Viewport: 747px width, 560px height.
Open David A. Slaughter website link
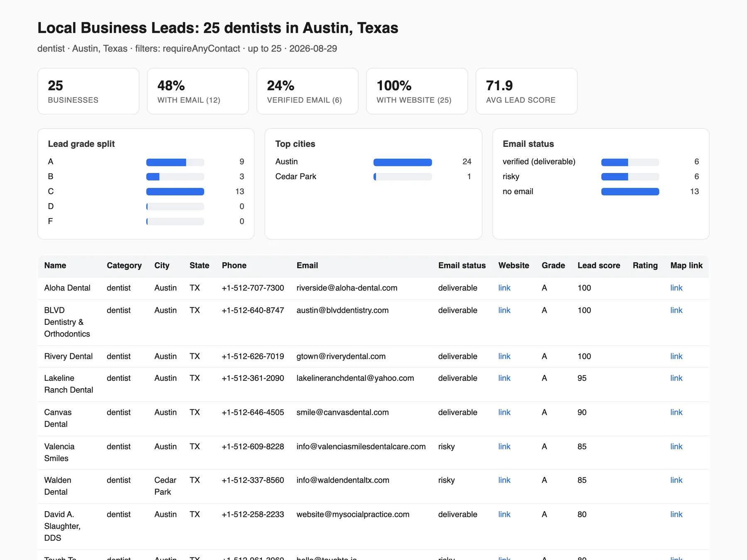504,514
